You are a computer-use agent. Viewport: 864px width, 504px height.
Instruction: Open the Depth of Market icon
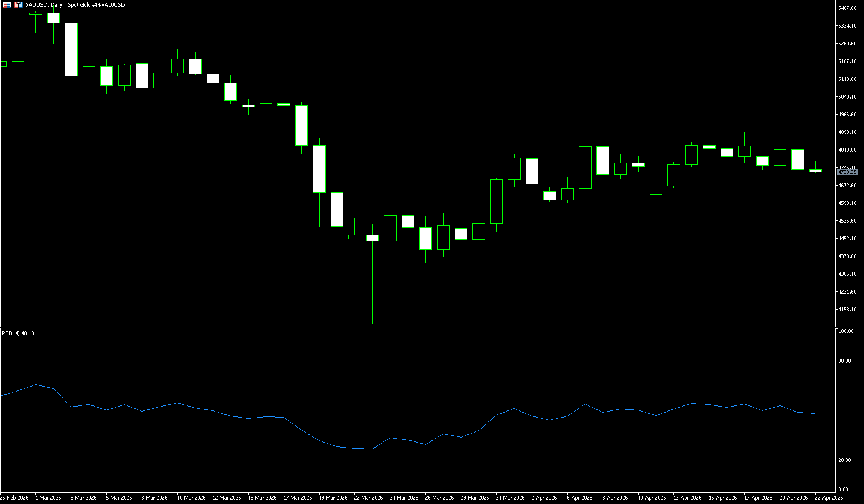(18, 4)
